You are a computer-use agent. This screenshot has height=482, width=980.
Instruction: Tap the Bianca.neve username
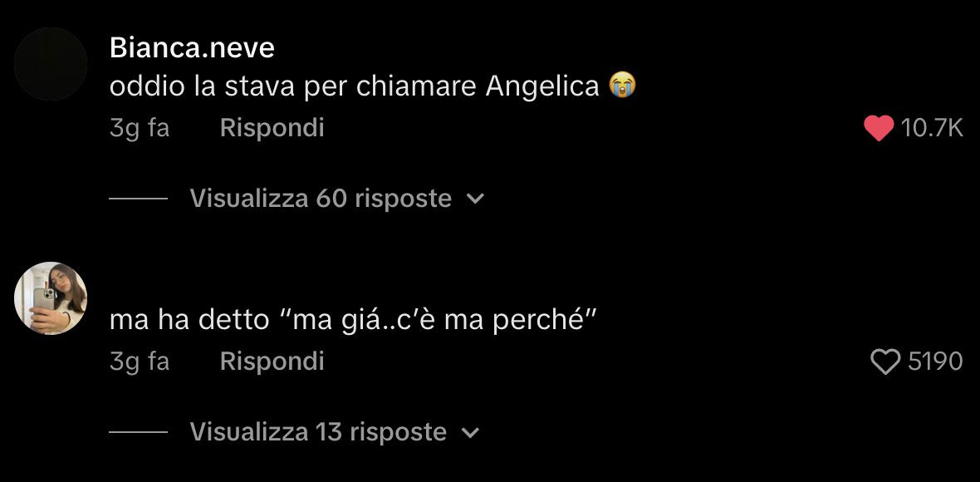pyautogui.click(x=192, y=47)
